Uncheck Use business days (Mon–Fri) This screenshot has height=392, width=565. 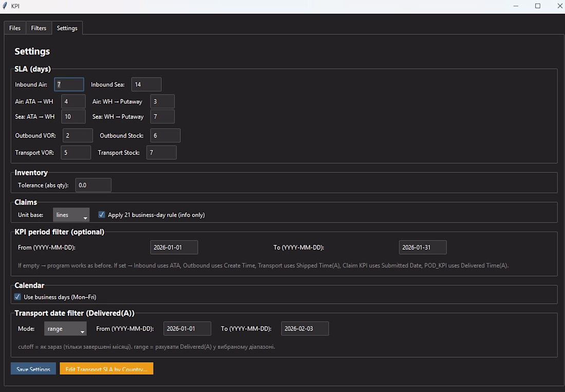tap(18, 297)
